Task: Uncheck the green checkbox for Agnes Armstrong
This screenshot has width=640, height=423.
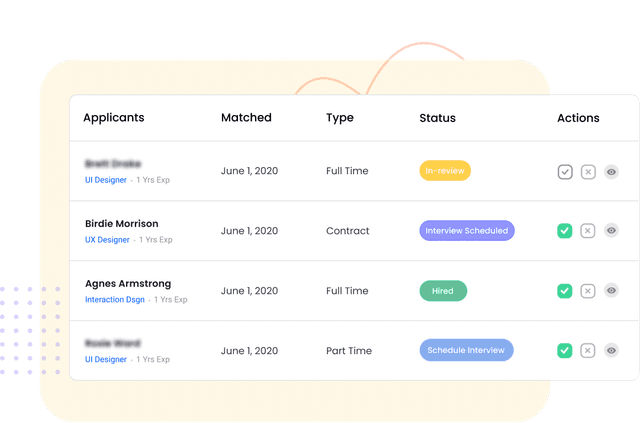Action: (565, 291)
